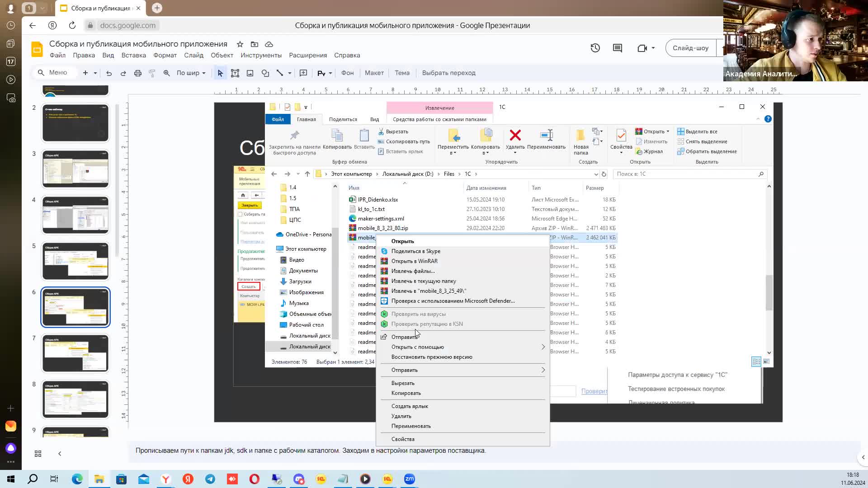Click browser back arrow
The image size is (868, 488).
pyautogui.click(x=33, y=25)
